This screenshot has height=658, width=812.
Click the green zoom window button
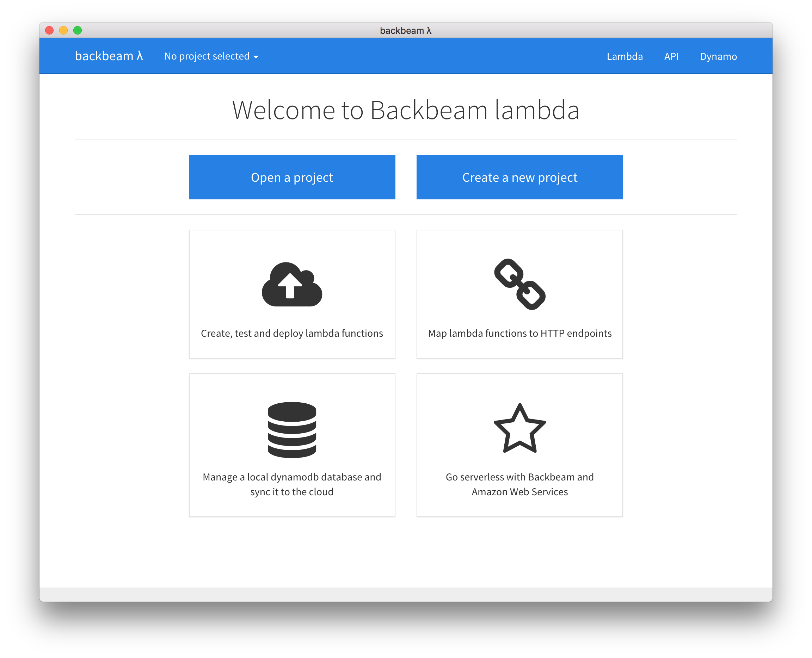[x=78, y=30]
